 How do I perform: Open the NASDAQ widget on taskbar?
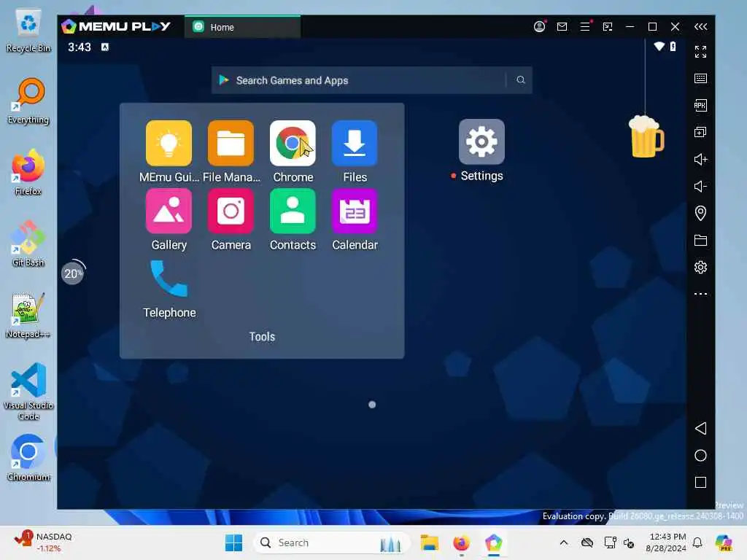click(x=43, y=542)
